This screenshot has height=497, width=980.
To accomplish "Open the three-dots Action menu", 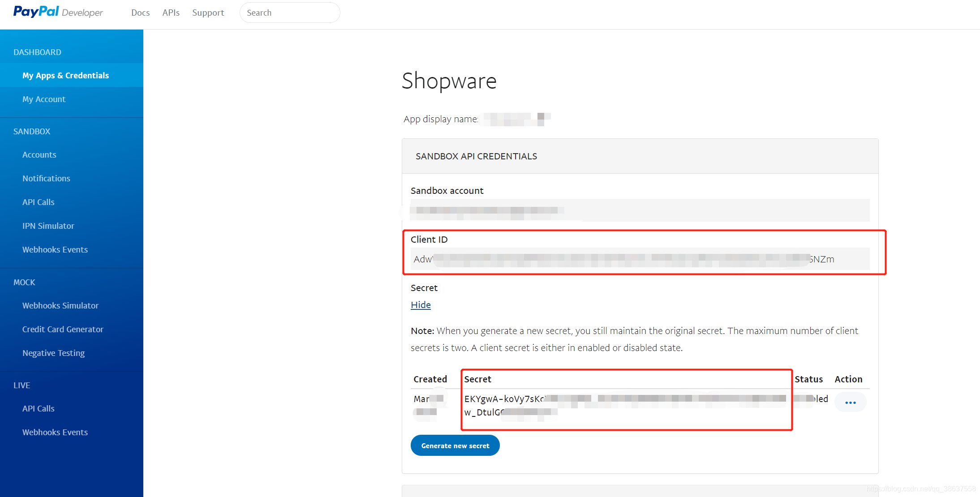I will pyautogui.click(x=850, y=403).
